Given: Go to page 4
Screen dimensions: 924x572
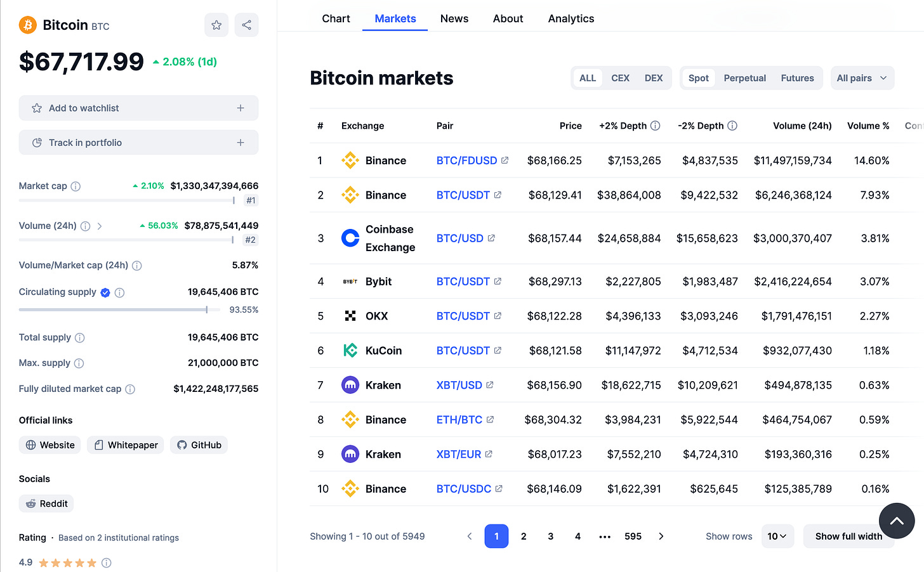Looking at the screenshot, I should click(x=577, y=536).
